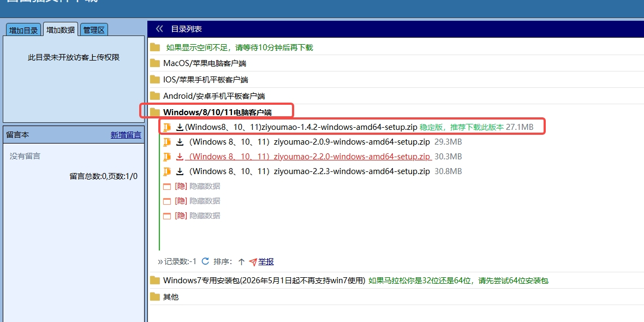Open the 其他 folder
This screenshot has height=322, width=644.
170,297
